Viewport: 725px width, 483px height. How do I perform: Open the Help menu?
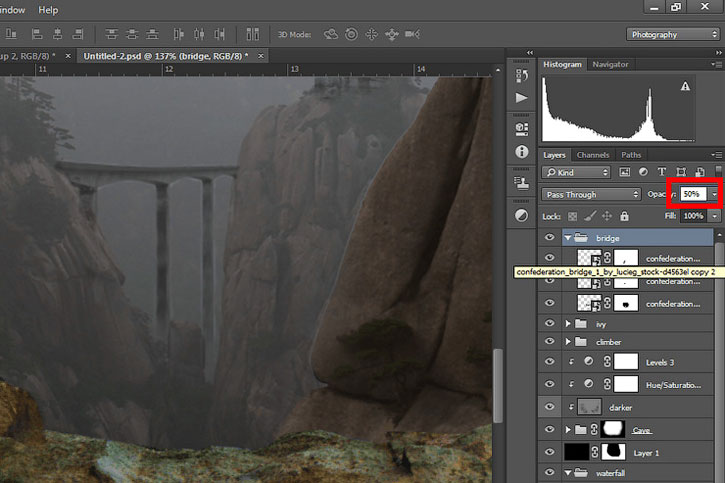pos(48,10)
